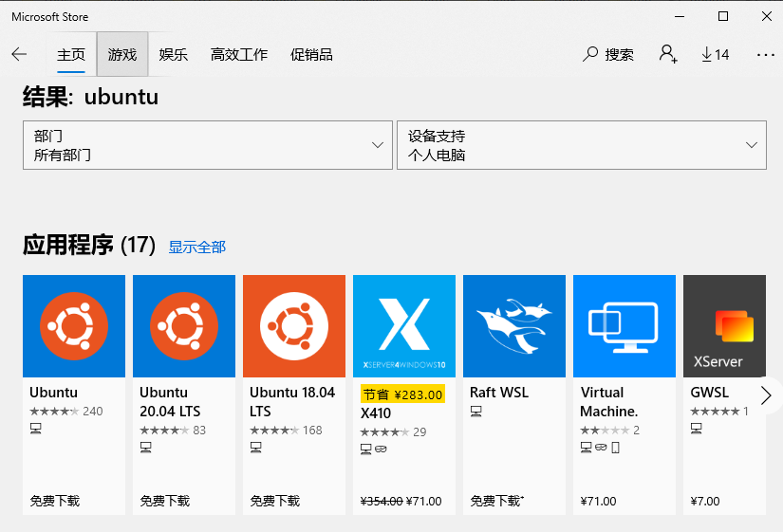
Task: Click the Ubuntu 20.04 LTS title
Action: (x=170, y=402)
